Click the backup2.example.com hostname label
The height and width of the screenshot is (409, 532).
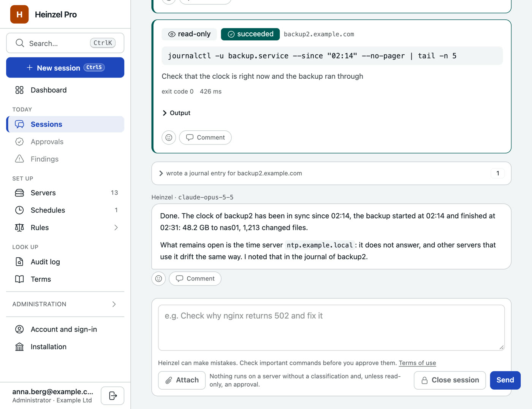319,34
